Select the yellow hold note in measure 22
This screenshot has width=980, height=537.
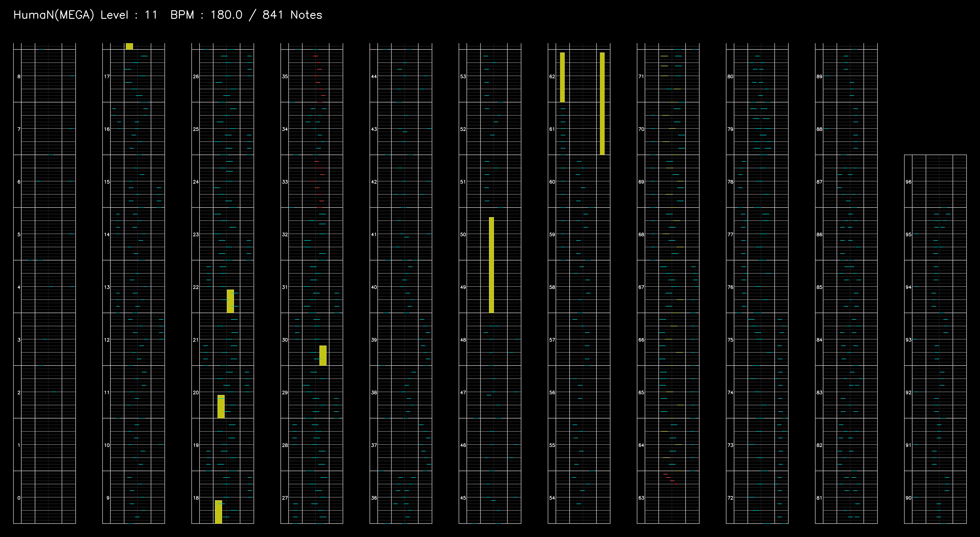click(230, 301)
